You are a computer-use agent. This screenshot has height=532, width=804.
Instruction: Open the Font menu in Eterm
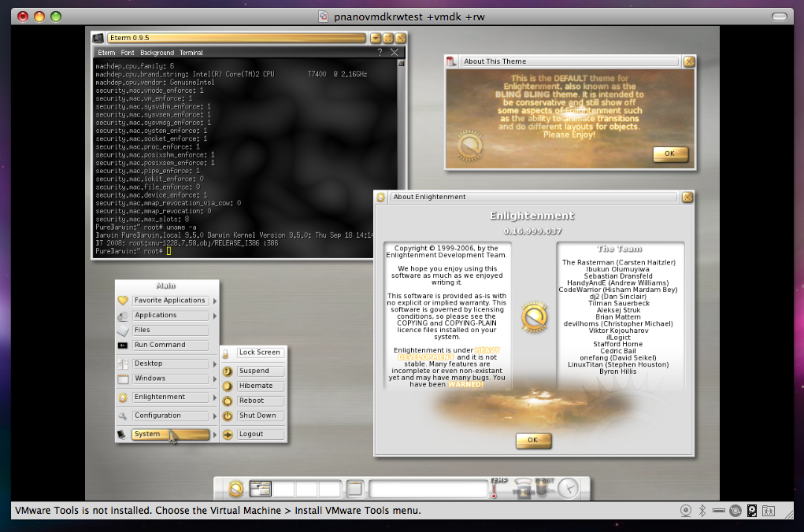(127, 53)
